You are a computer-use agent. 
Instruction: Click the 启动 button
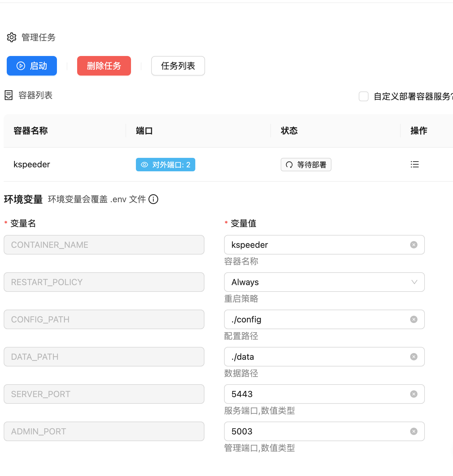click(32, 66)
